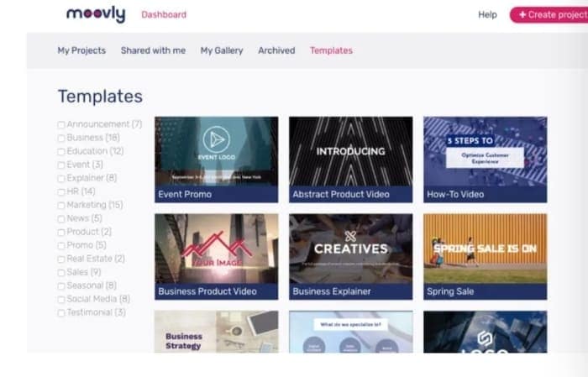Select the Social Media (8) checkbox
Image resolution: width=588 pixels, height=377 pixels.
(61, 299)
